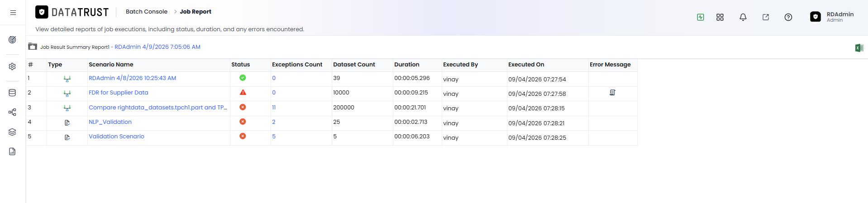
Task: Open the RDAdmin user profile menu
Action: tap(832, 17)
